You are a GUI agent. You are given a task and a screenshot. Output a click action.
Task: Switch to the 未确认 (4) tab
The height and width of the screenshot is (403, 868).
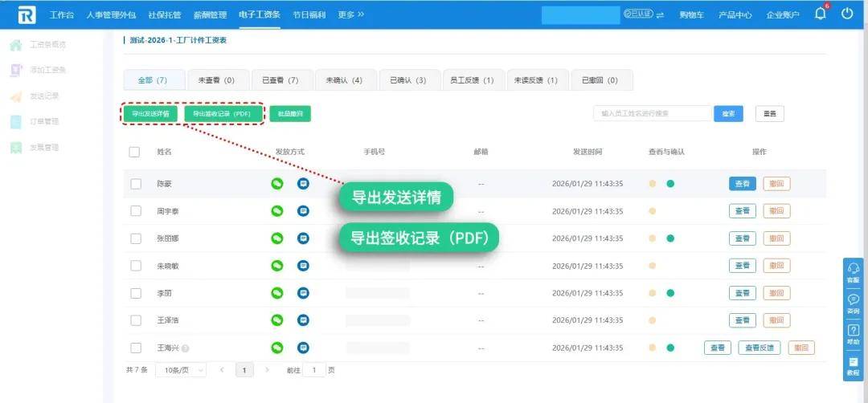pyautogui.click(x=344, y=80)
